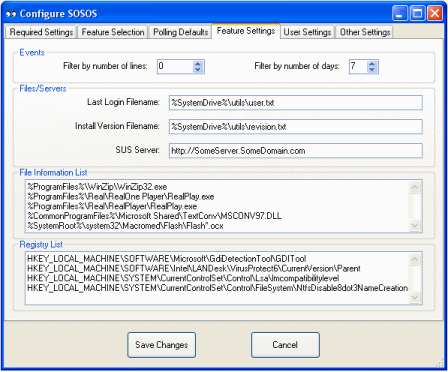This screenshot has width=448, height=372.
Task: Close the Configure SOSOS window
Action: [x=435, y=14]
